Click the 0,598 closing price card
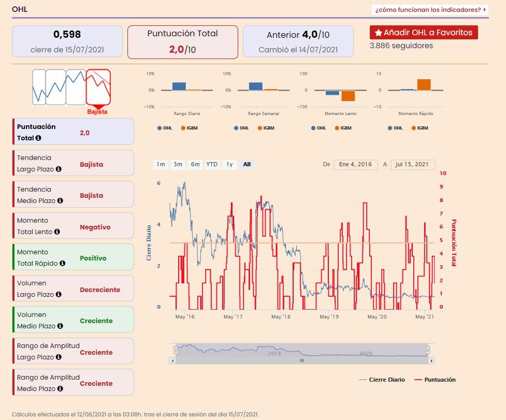Screen dimensions: 506x420 point(67,41)
